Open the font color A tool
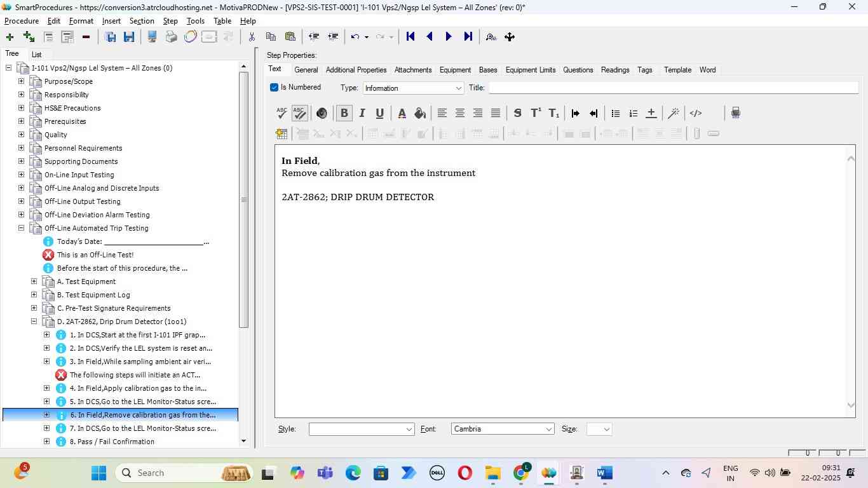Viewport: 868px width, 488px height. tap(402, 113)
